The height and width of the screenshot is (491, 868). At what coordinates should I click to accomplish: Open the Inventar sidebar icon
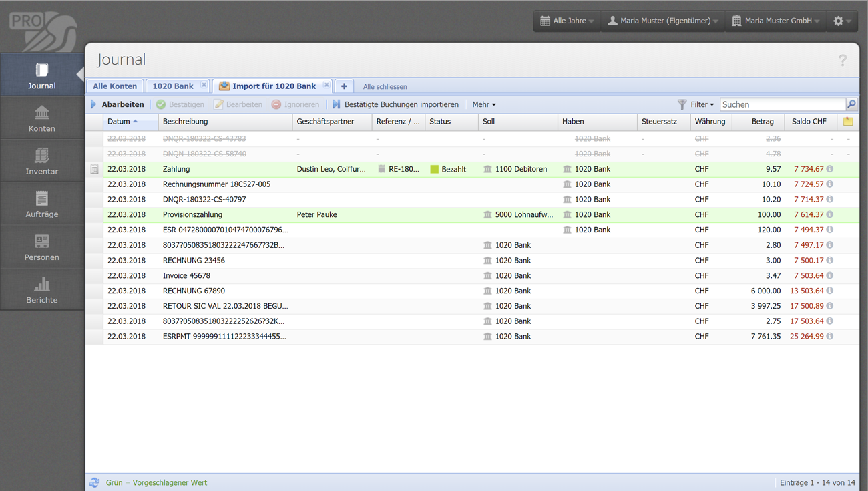41,161
